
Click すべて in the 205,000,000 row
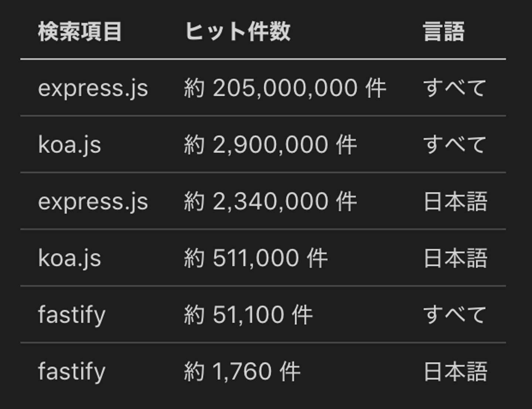click(x=454, y=88)
